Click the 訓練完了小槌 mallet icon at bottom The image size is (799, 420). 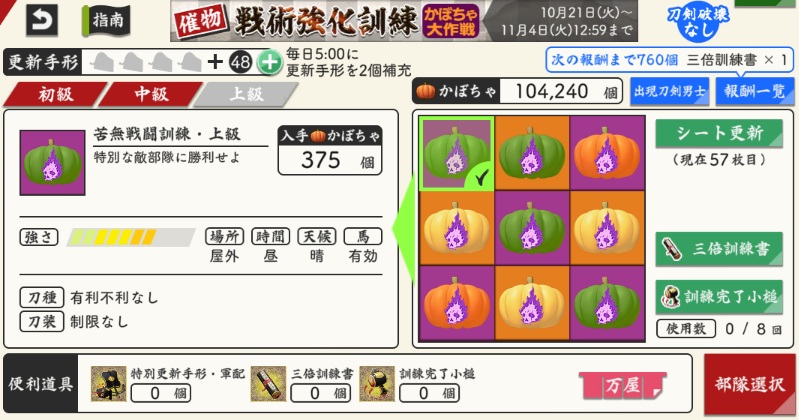377,384
